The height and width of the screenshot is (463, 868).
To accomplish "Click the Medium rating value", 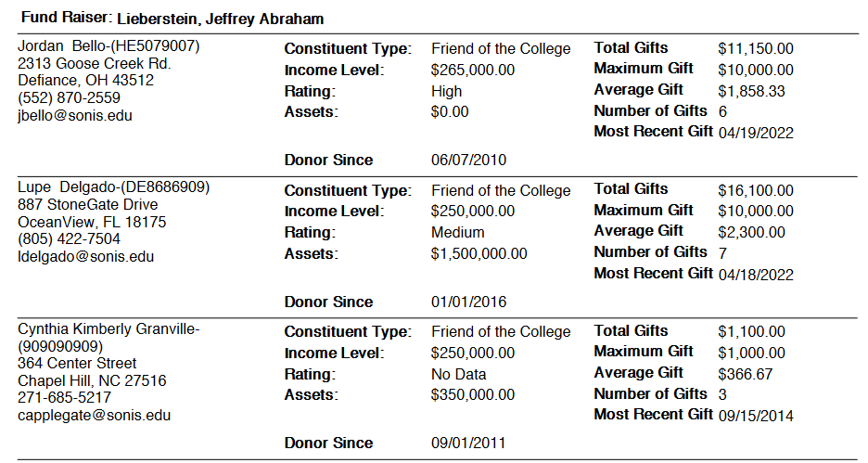I will [x=457, y=233].
